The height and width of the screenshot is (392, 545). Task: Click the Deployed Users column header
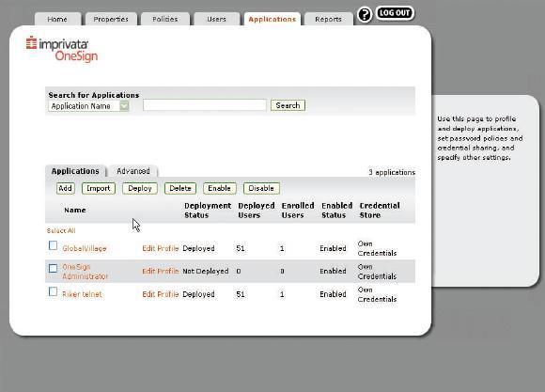point(257,211)
